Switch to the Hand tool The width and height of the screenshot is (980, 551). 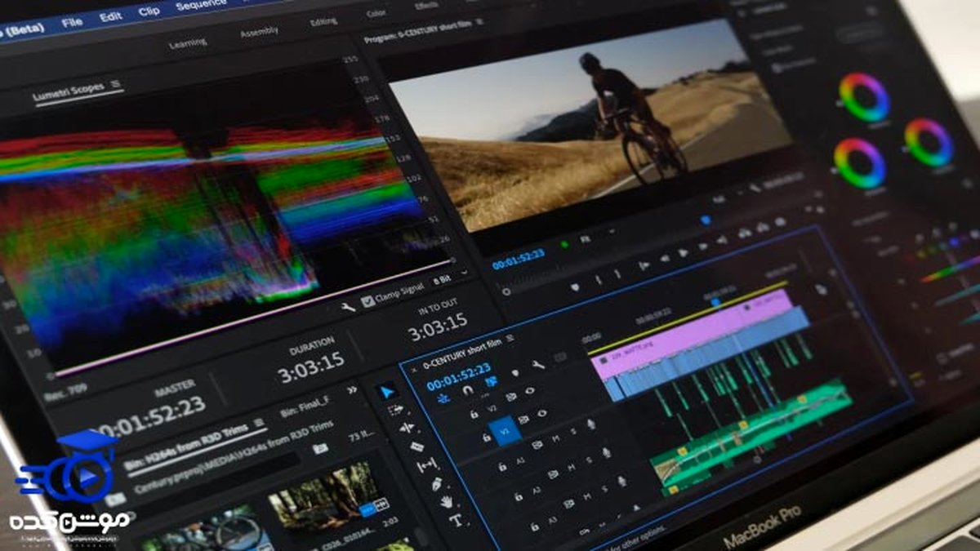pos(446,502)
